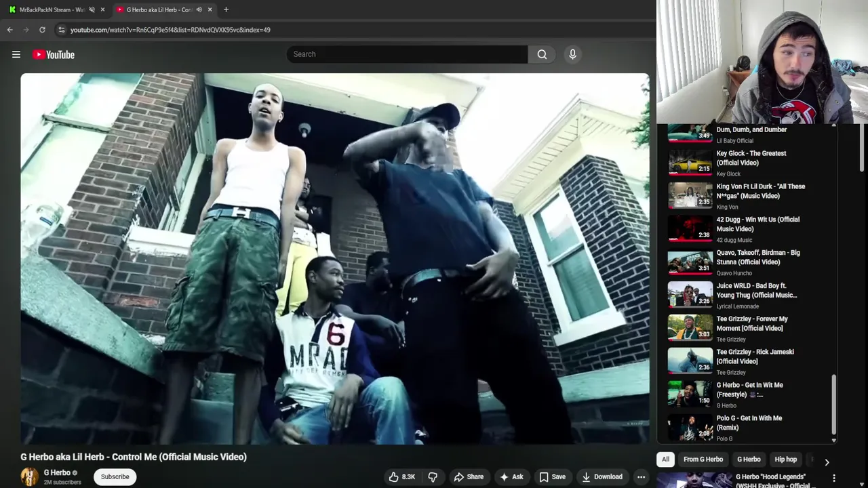Image resolution: width=868 pixels, height=488 pixels.
Task: Close the G Herbo browser tab
Action: click(x=210, y=9)
